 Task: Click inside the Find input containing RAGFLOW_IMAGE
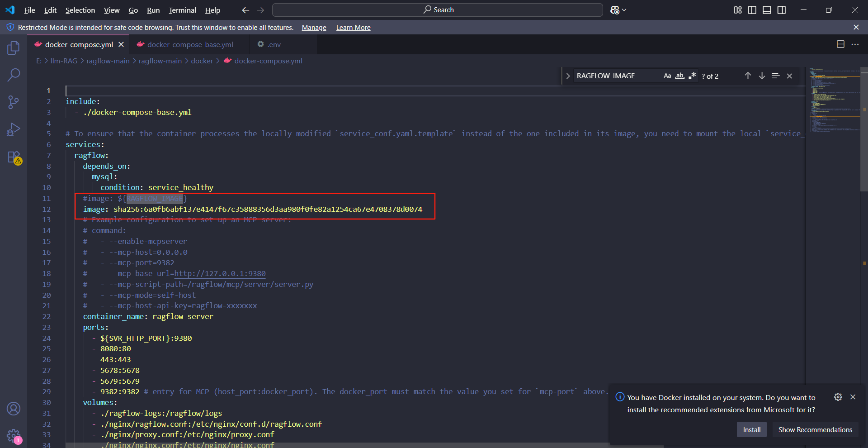(x=615, y=76)
